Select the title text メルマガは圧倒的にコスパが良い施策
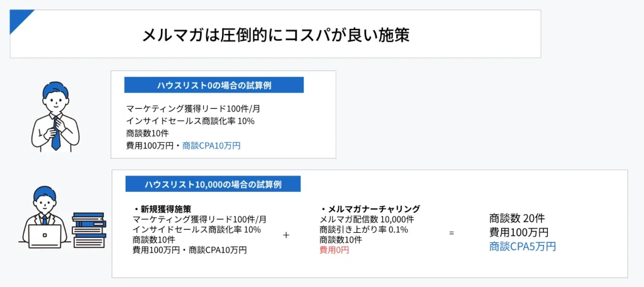 [275, 34]
